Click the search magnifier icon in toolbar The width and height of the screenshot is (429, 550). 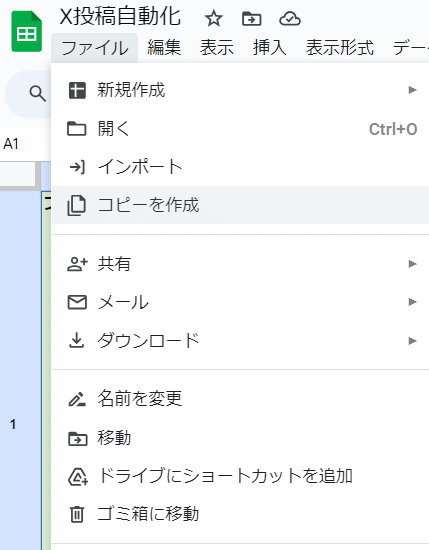tap(37, 94)
